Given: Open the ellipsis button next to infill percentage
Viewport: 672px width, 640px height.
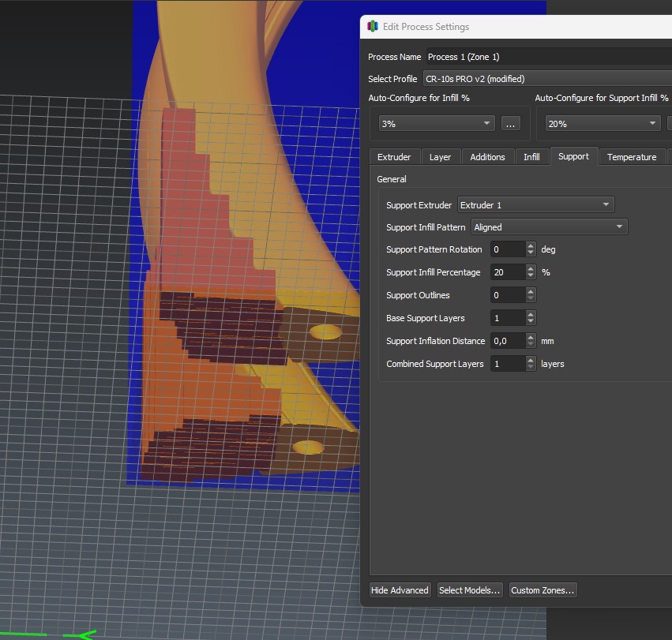Looking at the screenshot, I should [510, 124].
